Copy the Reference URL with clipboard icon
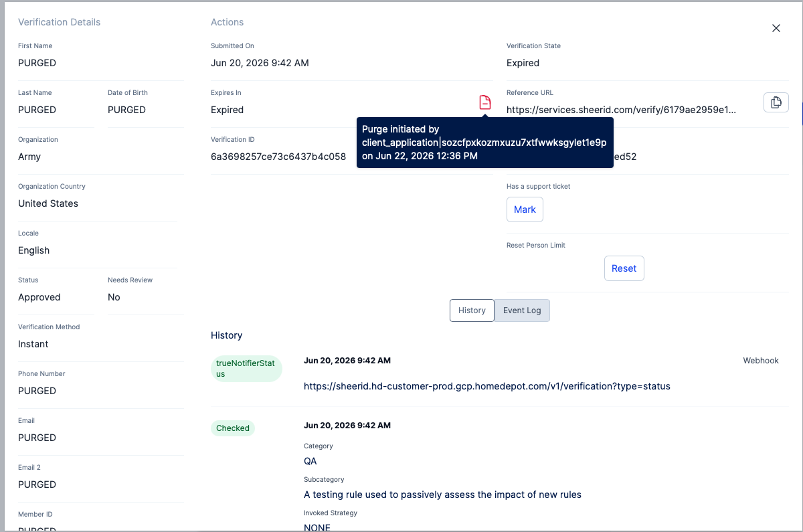 pos(776,102)
